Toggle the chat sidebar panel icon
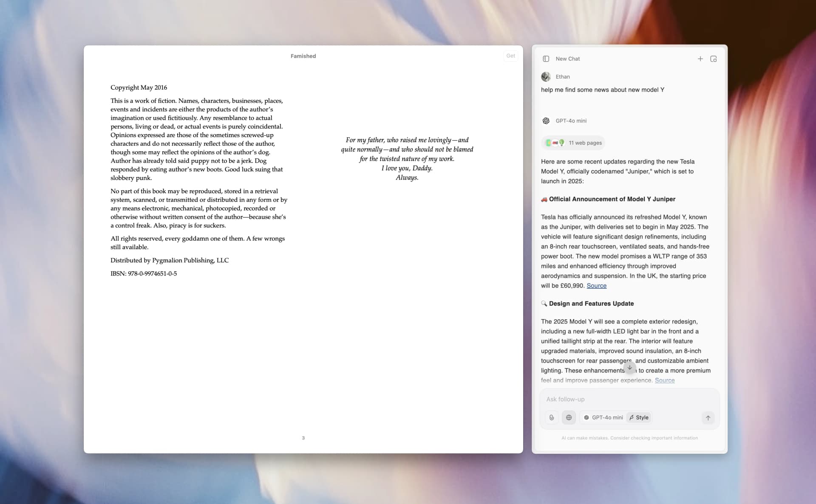816x504 pixels. (546, 59)
